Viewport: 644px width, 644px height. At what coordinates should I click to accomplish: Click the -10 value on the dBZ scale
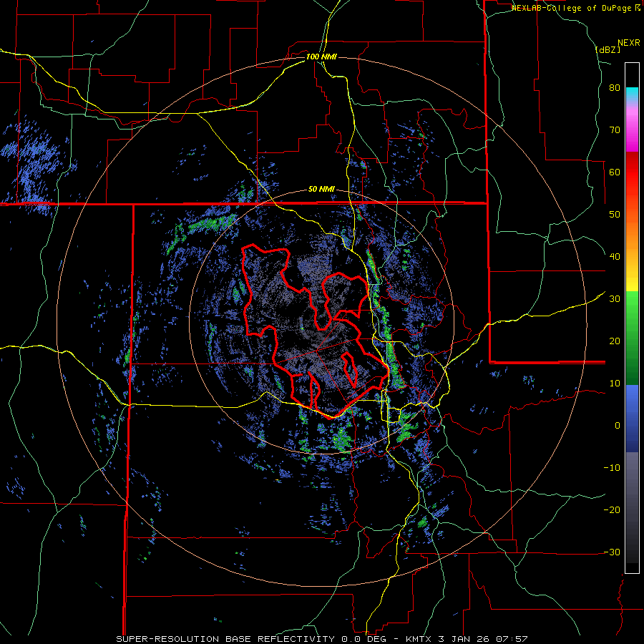click(612, 468)
